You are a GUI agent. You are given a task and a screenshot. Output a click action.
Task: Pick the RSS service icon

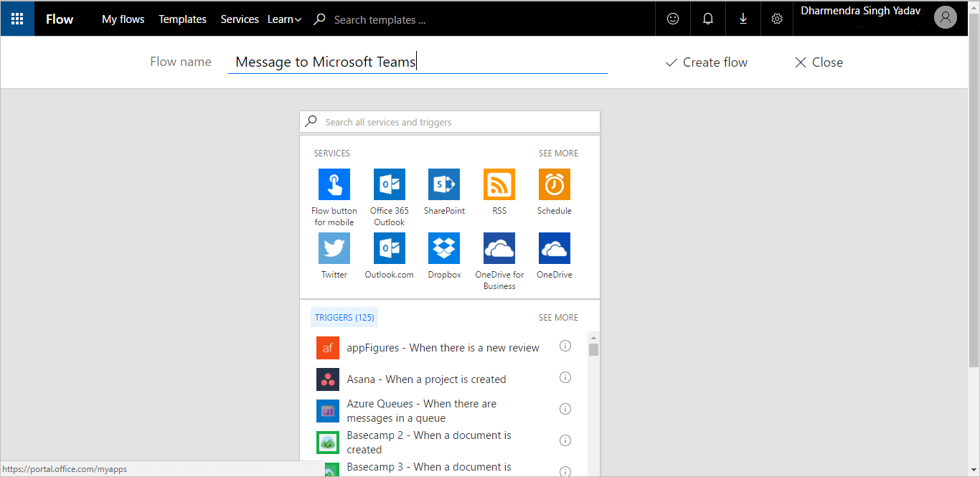pyautogui.click(x=499, y=184)
